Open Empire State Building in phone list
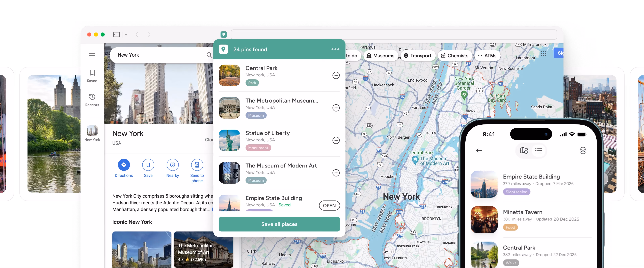 pyautogui.click(x=531, y=184)
